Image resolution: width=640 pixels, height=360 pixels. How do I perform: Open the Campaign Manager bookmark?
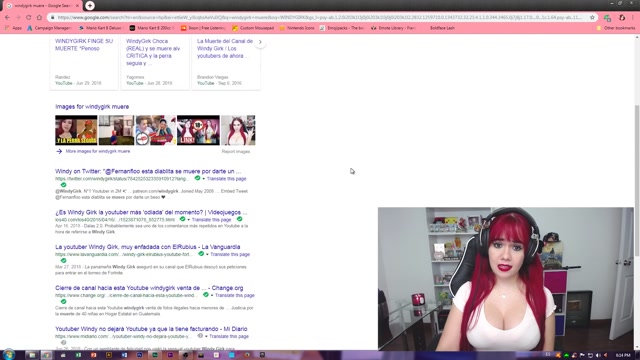tap(49, 28)
